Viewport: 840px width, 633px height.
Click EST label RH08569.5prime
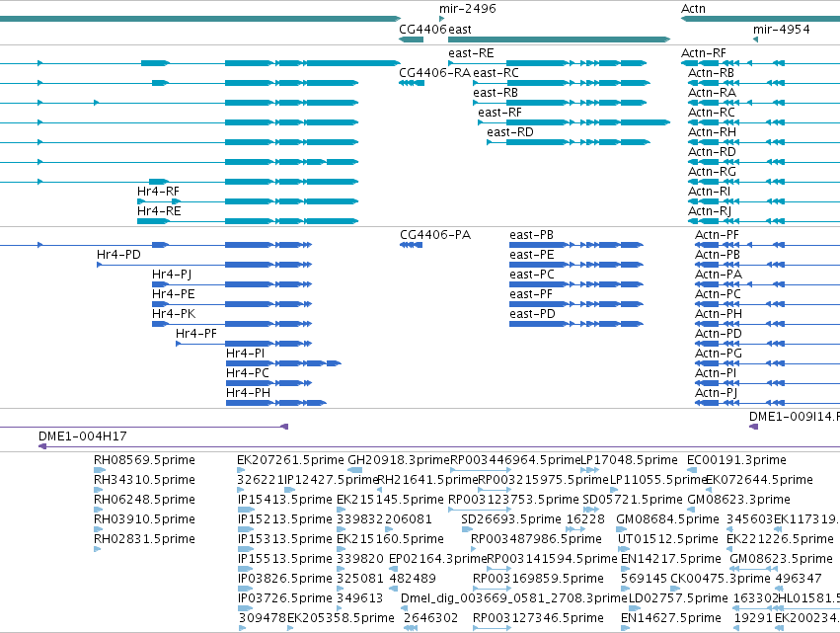click(144, 460)
